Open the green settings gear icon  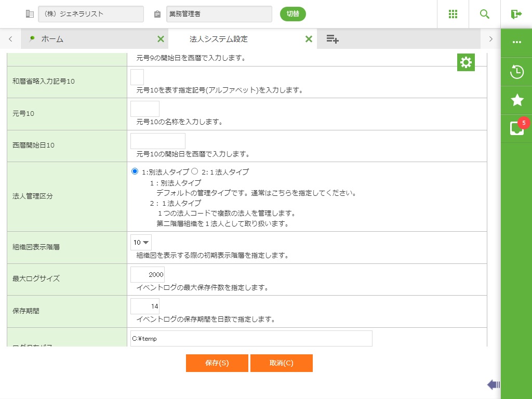(x=466, y=62)
